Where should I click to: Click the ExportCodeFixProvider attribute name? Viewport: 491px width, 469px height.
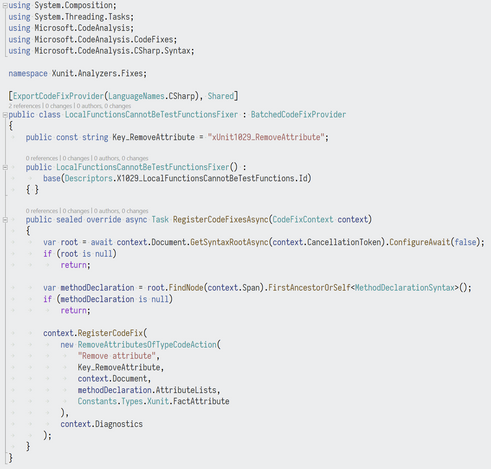tap(58, 96)
